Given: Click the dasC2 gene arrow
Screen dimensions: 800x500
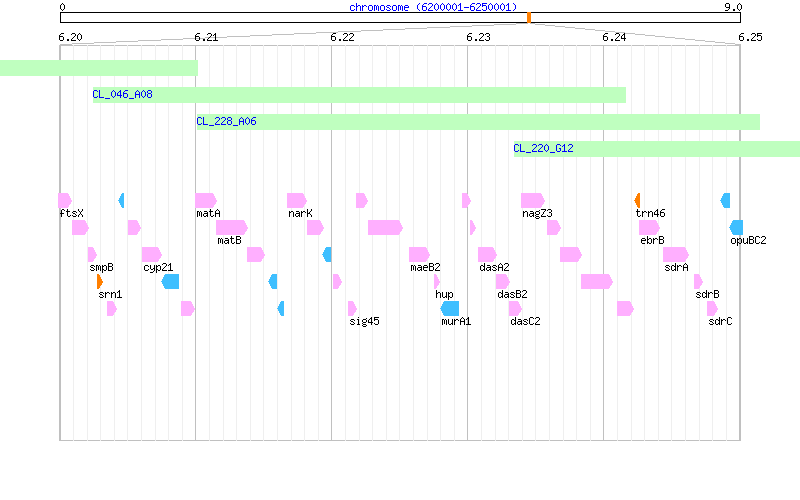Looking at the screenshot, I should pos(515,308).
